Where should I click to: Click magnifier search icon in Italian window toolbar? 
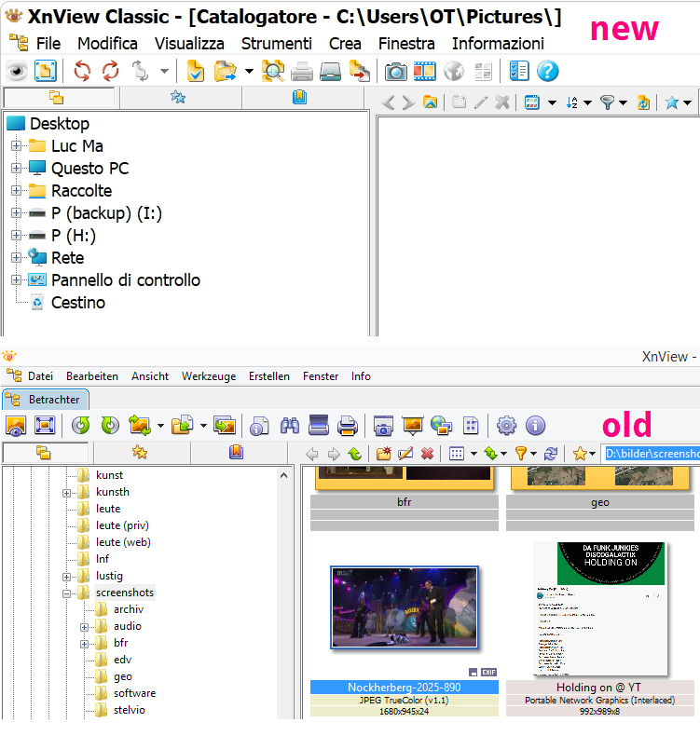pos(273,72)
